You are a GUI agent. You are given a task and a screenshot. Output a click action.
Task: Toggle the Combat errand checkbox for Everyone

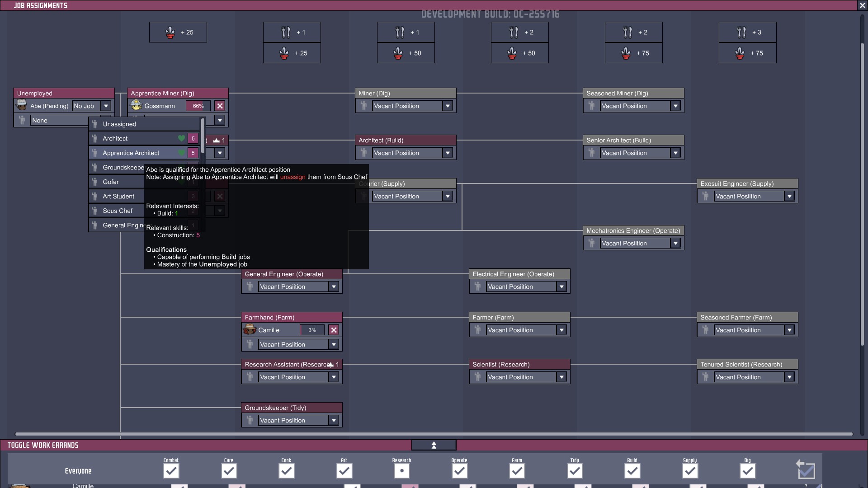click(x=171, y=471)
